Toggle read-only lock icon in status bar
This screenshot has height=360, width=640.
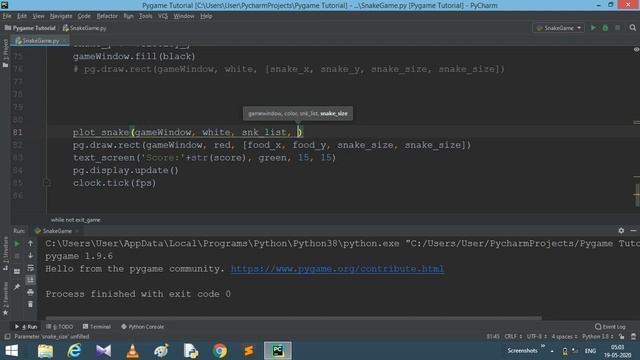point(621,337)
